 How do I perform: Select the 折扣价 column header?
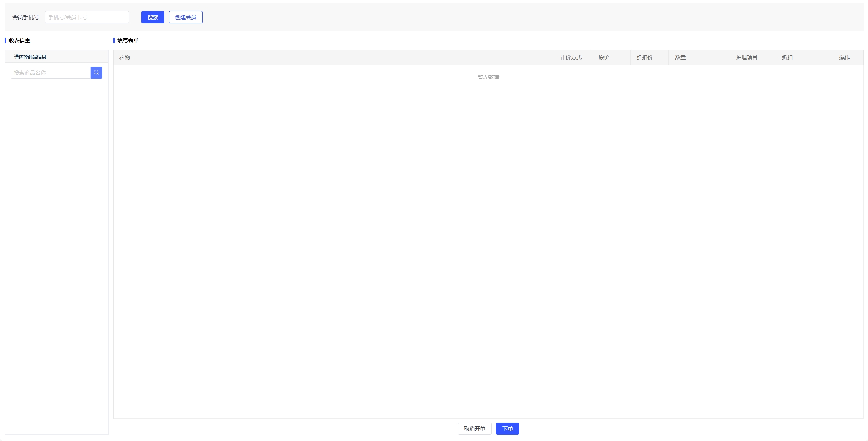pos(644,57)
